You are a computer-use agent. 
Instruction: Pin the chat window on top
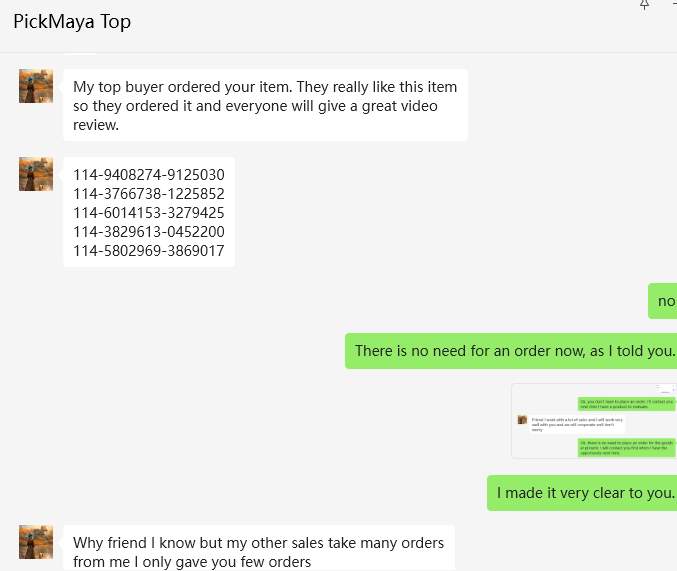[x=644, y=5]
